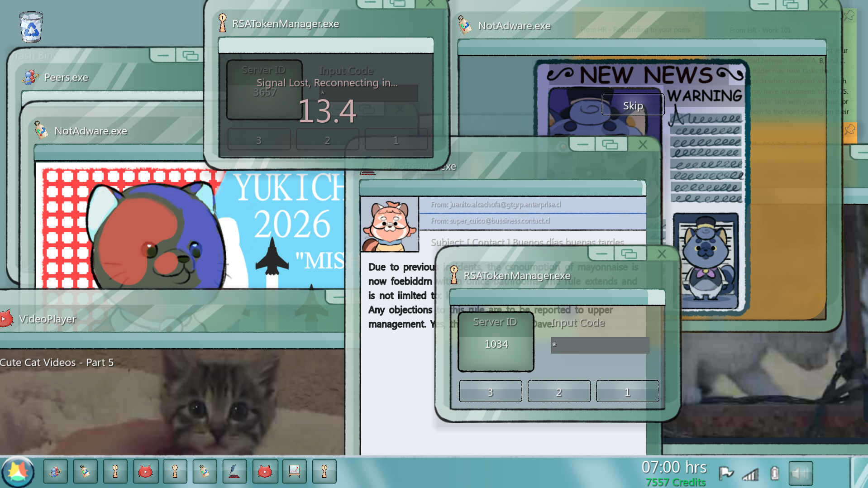
Task: Click the Cute Cat Videos kitten video
Action: (172, 402)
